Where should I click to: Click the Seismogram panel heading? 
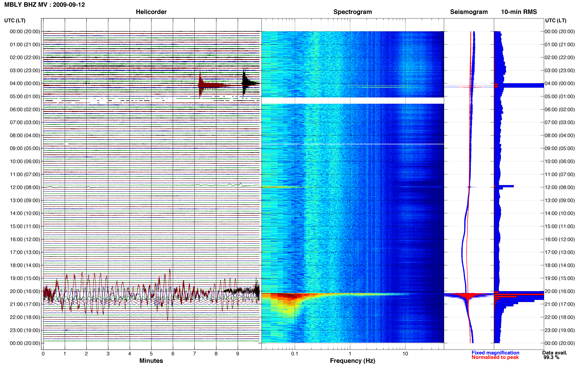tap(469, 12)
